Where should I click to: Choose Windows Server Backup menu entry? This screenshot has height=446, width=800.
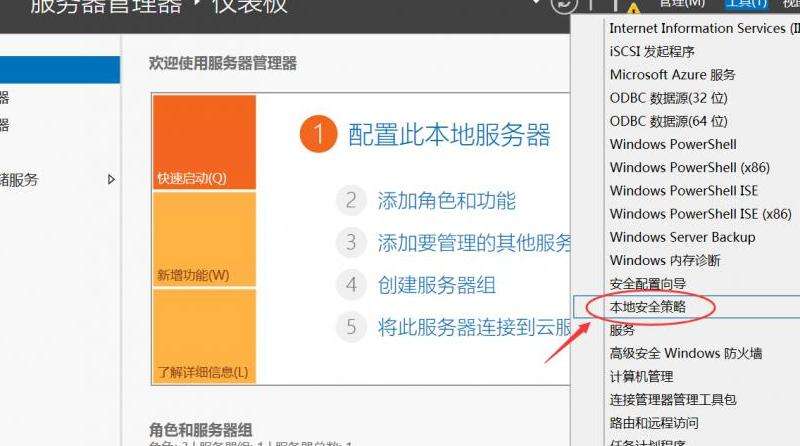coord(682,237)
